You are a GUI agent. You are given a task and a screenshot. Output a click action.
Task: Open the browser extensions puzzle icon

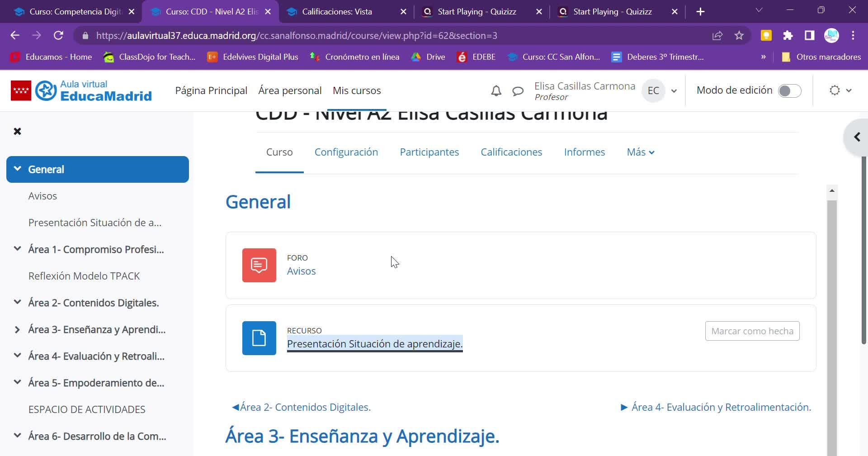point(788,35)
